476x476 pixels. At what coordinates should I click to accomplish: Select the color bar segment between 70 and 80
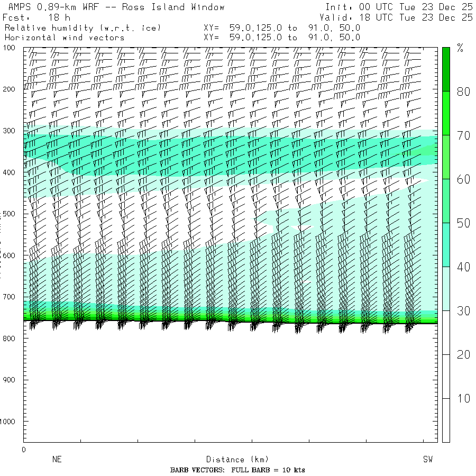click(446, 113)
